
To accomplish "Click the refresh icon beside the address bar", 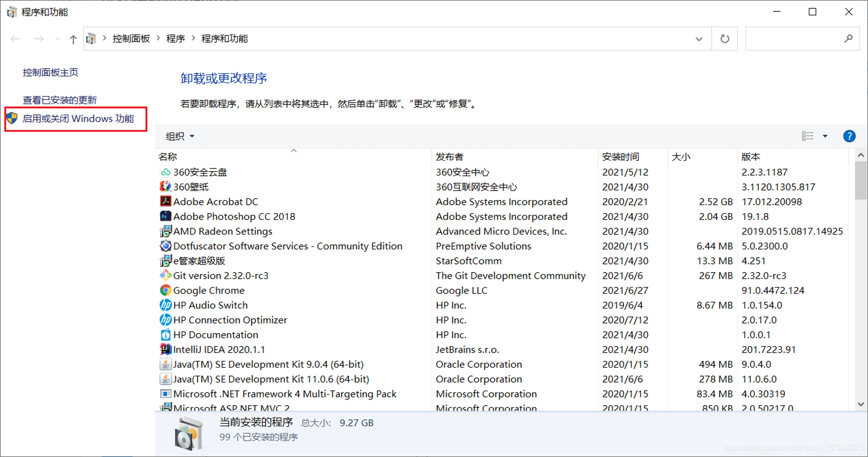I will click(725, 39).
